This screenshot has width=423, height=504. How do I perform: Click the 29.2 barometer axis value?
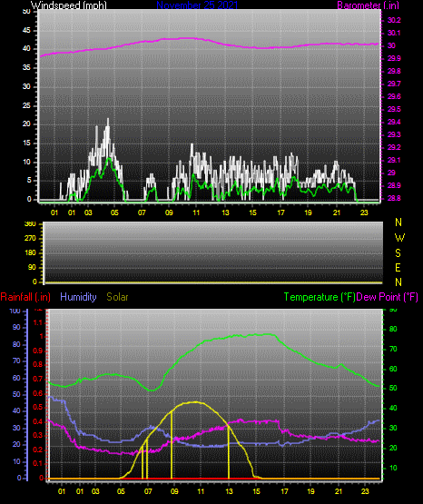(x=394, y=147)
